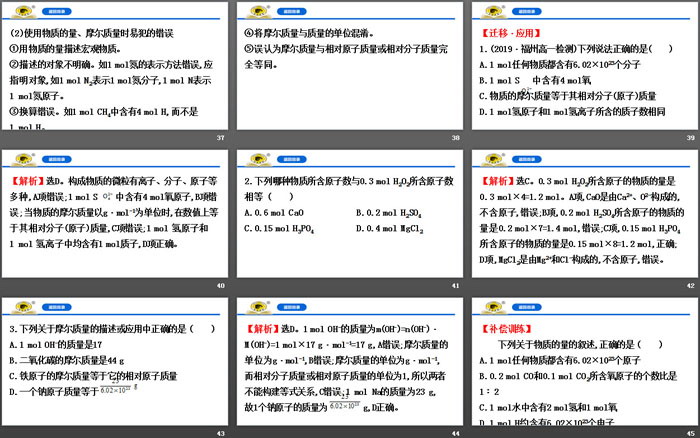Click the yellow logo icon on slide 41

[258, 159]
